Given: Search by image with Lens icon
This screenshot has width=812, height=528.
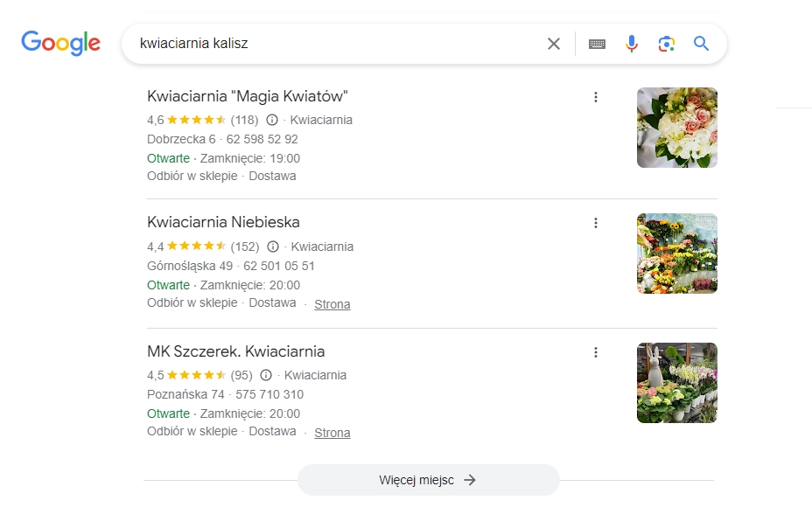Looking at the screenshot, I should click(667, 44).
